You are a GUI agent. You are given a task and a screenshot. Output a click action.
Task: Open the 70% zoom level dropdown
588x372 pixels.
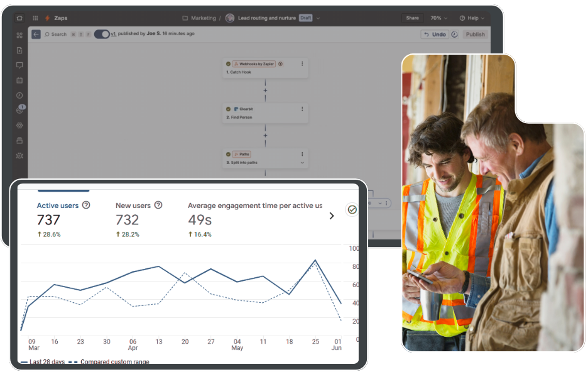point(438,18)
